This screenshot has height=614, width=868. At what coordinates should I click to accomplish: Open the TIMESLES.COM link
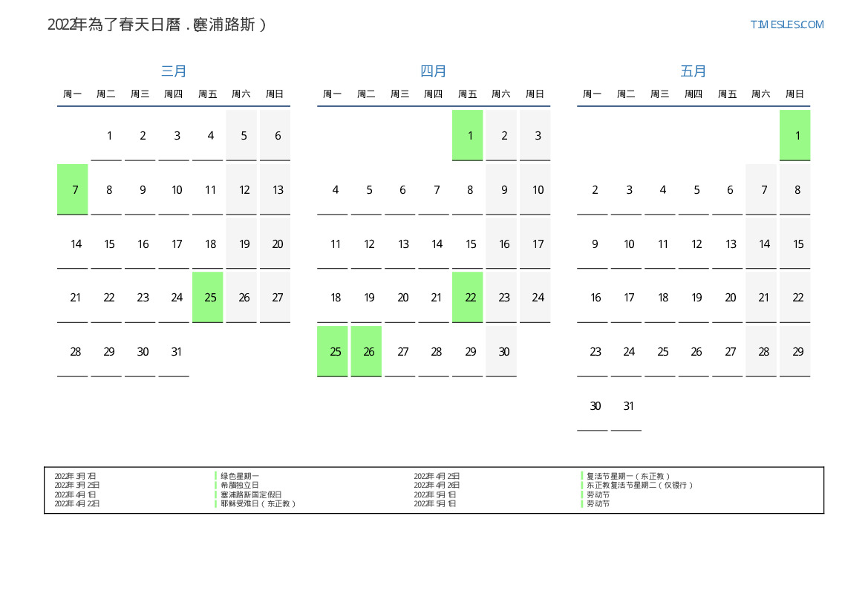coord(786,25)
